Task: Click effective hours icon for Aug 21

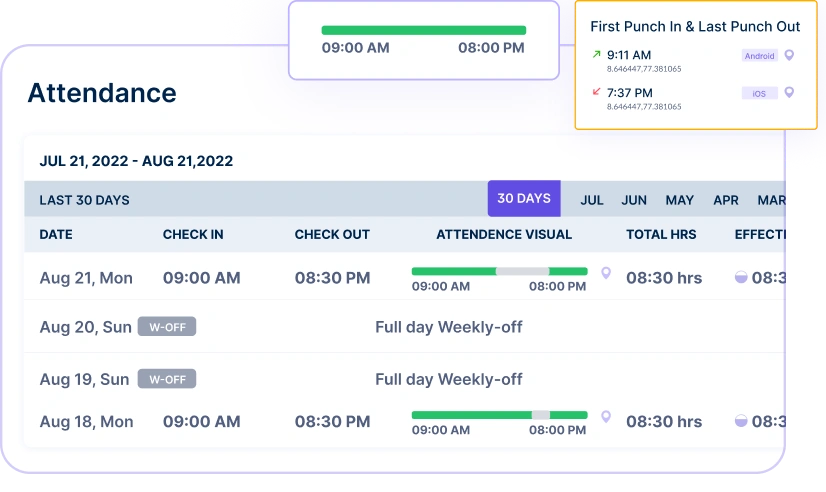Action: (x=741, y=278)
